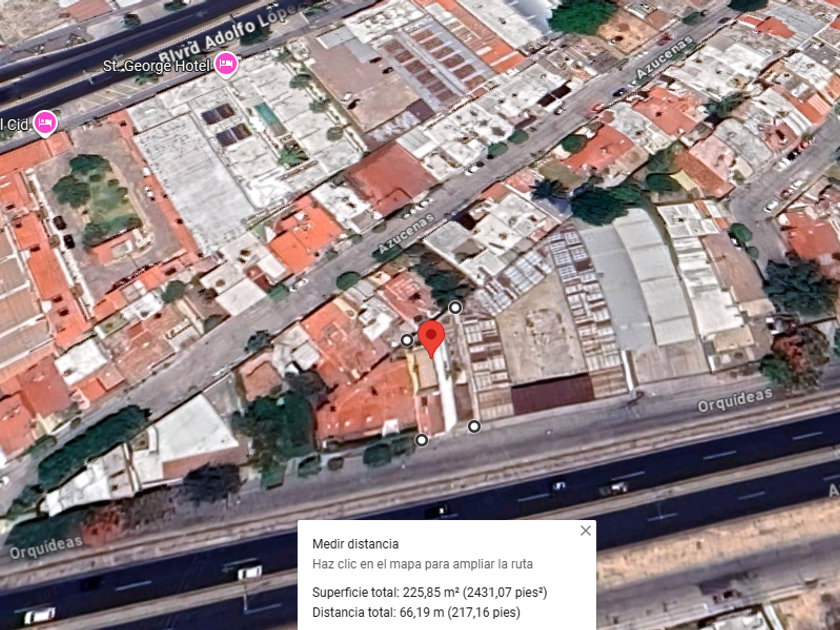Open the St. George Hotel text label
This screenshot has width=840, height=630.
[156, 66]
